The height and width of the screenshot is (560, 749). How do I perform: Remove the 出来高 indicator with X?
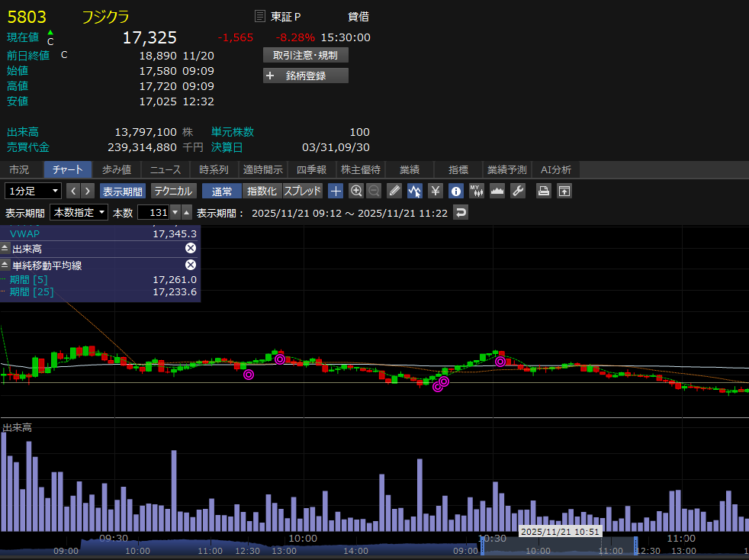(191, 249)
